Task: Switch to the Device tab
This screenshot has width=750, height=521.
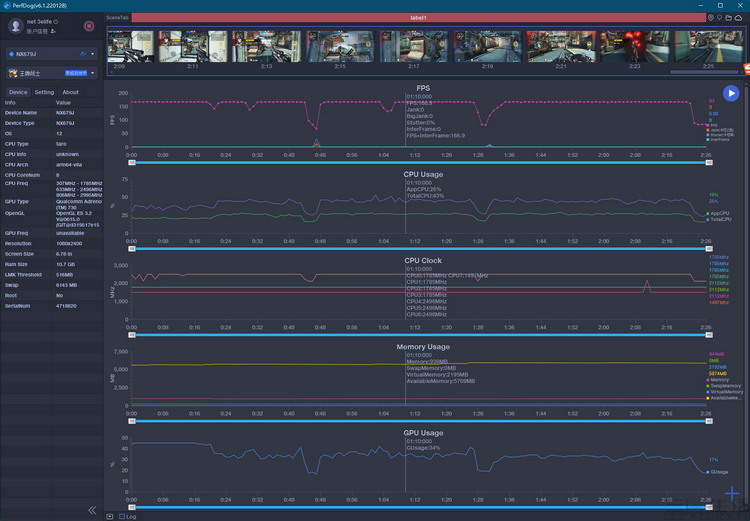Action: pyautogui.click(x=18, y=92)
